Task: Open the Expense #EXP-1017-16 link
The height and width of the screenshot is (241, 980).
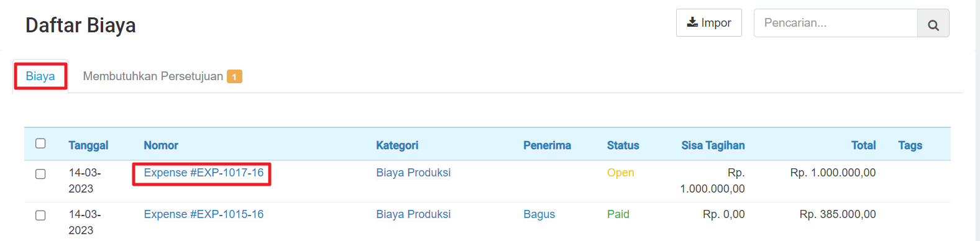Action: (204, 173)
